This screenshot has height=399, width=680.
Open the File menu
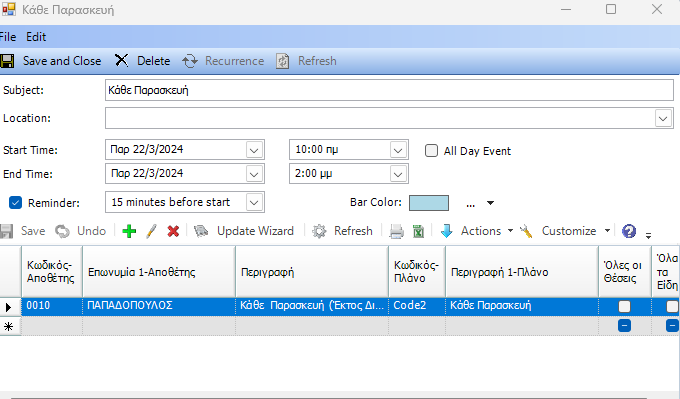pos(8,37)
